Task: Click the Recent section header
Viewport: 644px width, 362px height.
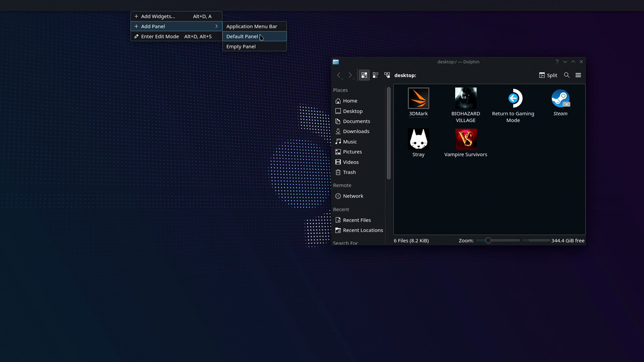Action: (341, 210)
